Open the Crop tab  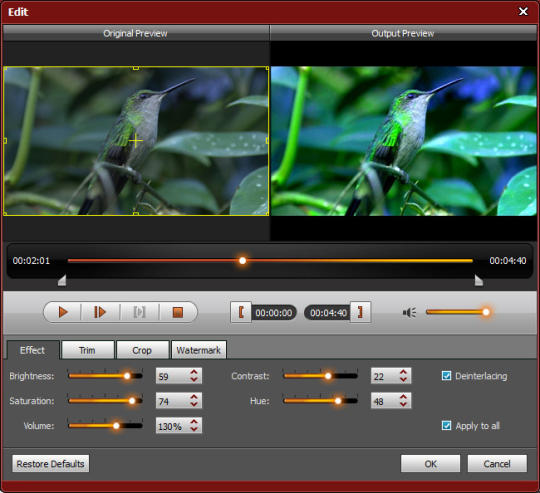click(142, 350)
